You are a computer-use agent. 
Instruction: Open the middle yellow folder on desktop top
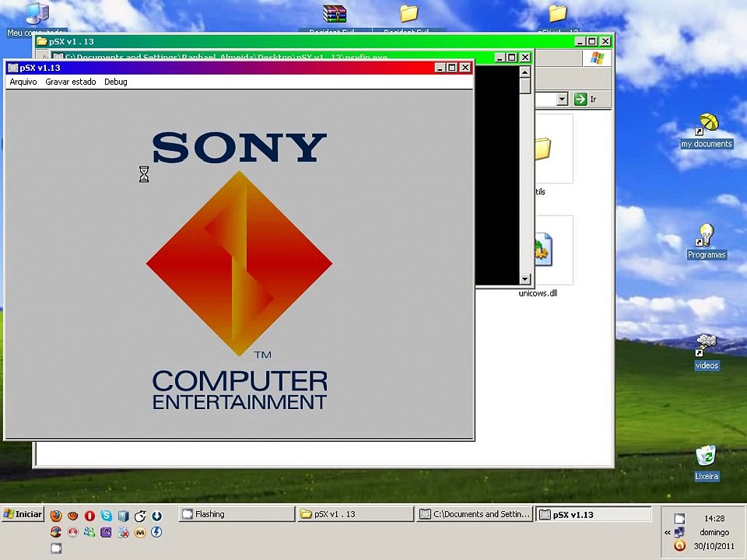tap(409, 13)
